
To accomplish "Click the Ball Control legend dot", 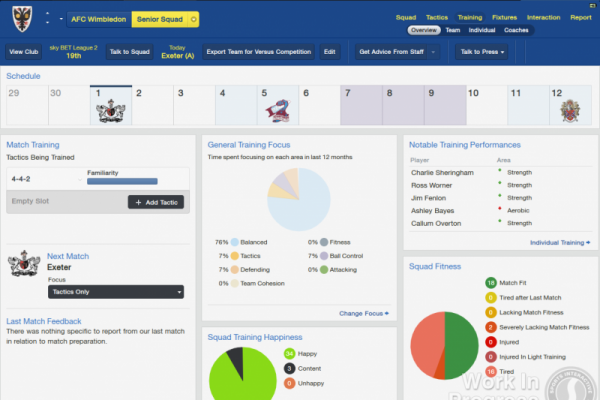I will 324,256.
